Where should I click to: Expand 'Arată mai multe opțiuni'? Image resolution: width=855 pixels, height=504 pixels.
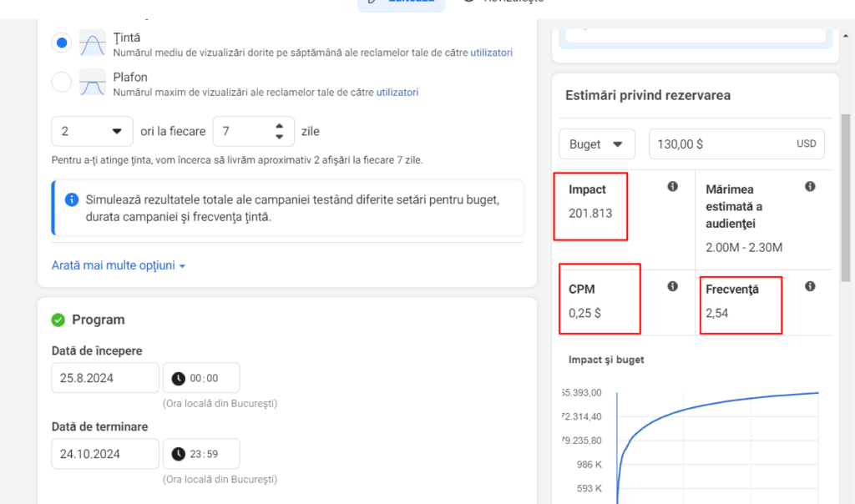(119, 265)
